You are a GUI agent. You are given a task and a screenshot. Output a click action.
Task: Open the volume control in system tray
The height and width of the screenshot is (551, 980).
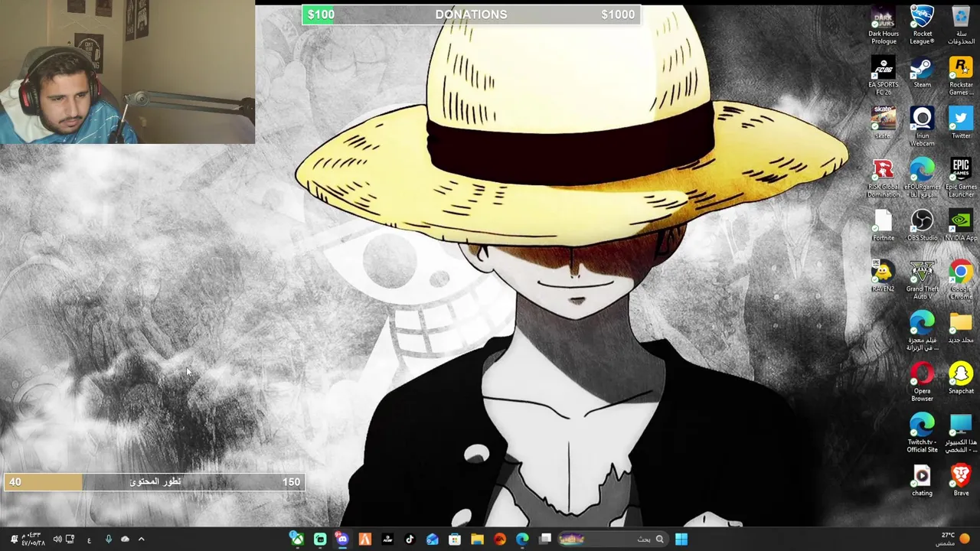(x=57, y=540)
